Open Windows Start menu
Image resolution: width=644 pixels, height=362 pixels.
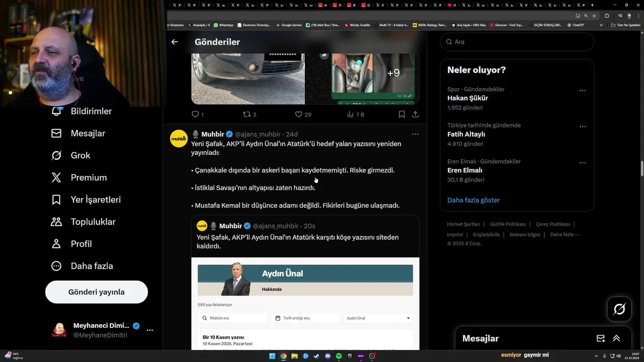pyautogui.click(x=272, y=356)
